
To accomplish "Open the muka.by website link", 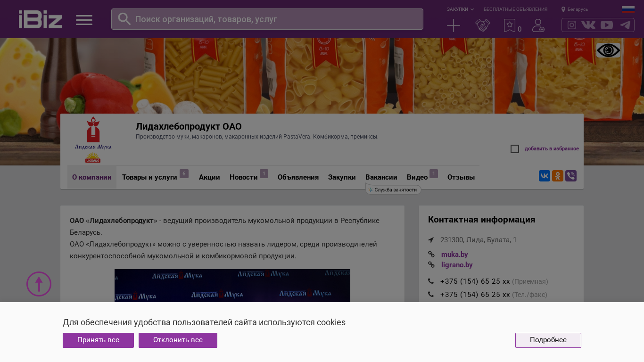I will [x=454, y=255].
